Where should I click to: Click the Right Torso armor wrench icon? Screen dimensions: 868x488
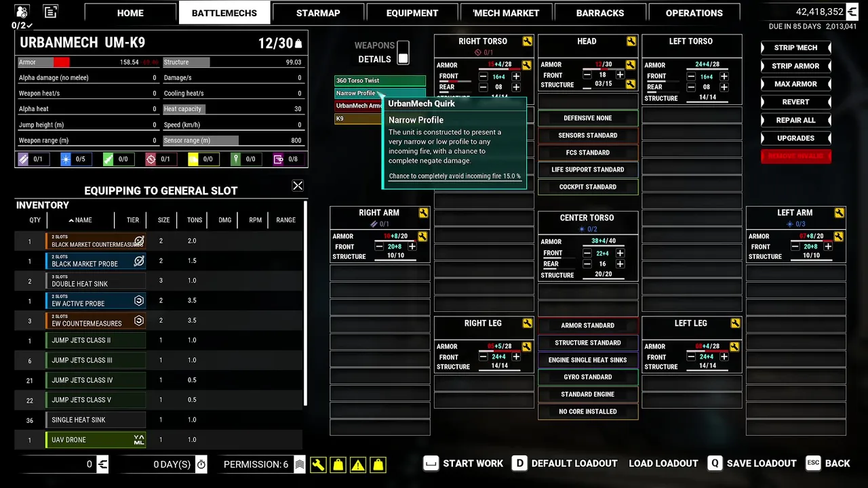(527, 65)
